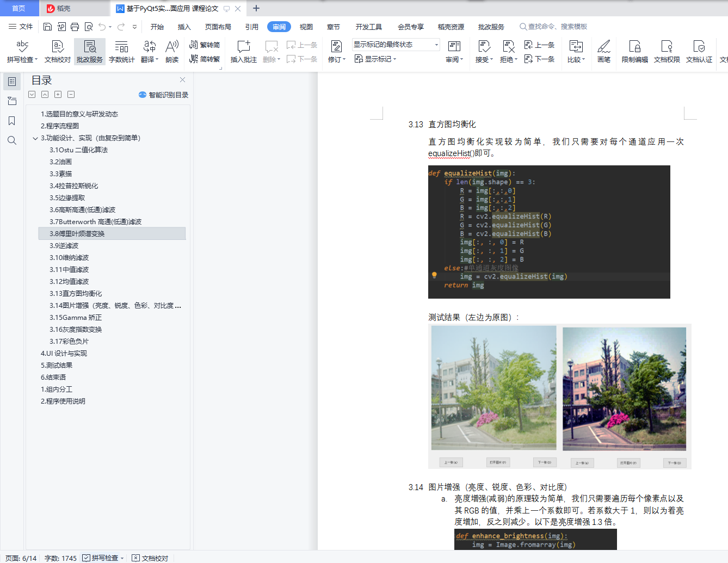Open 批改服务 correction service
This screenshot has height=563, width=728.
coord(90,52)
